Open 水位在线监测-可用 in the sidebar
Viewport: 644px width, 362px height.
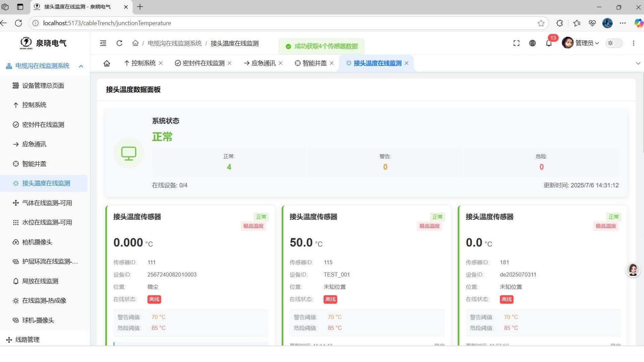coord(44,223)
